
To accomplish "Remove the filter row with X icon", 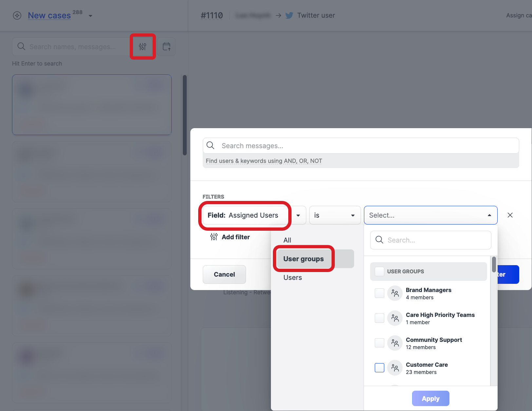I will [510, 215].
